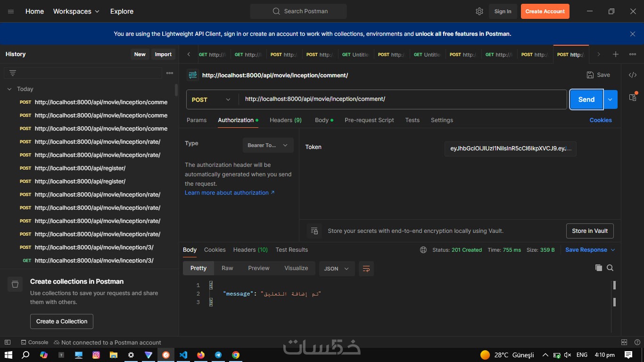Select the request Headers (9) tab
Image resolution: width=644 pixels, height=362 pixels.
click(286, 120)
